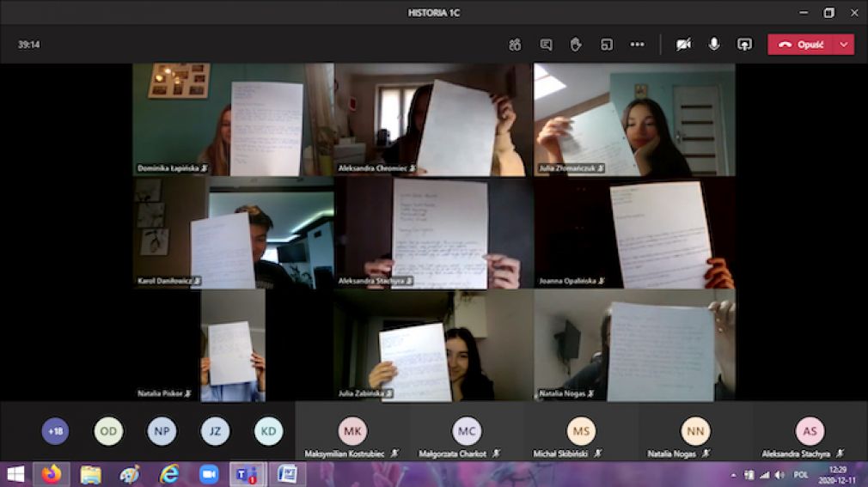Image resolution: width=868 pixels, height=487 pixels.
Task: Select Natalia Nogas video tile
Action: click(634, 346)
